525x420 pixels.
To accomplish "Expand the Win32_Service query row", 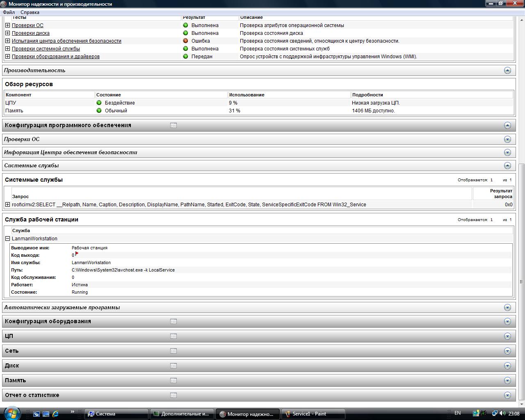I will 7,205.
